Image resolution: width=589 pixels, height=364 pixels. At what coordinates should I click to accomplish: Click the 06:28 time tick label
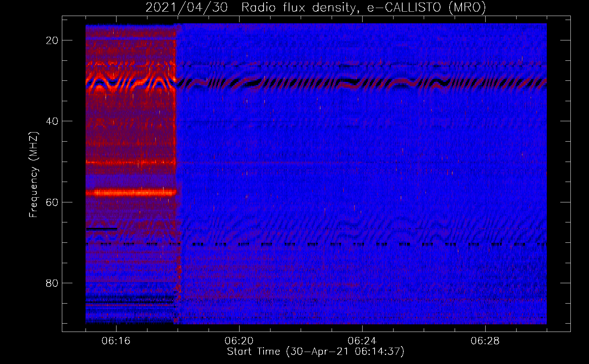coord(485,341)
